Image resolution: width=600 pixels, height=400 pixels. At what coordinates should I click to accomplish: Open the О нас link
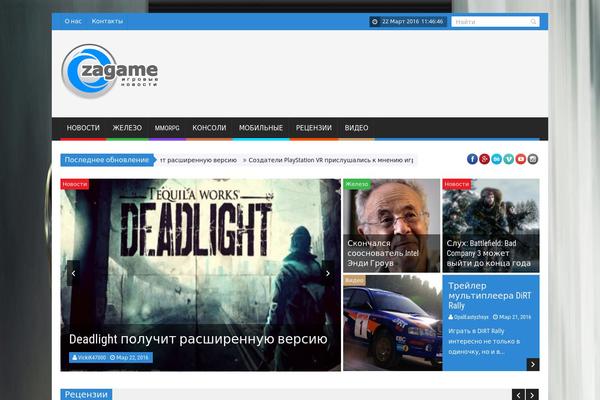[x=73, y=21]
